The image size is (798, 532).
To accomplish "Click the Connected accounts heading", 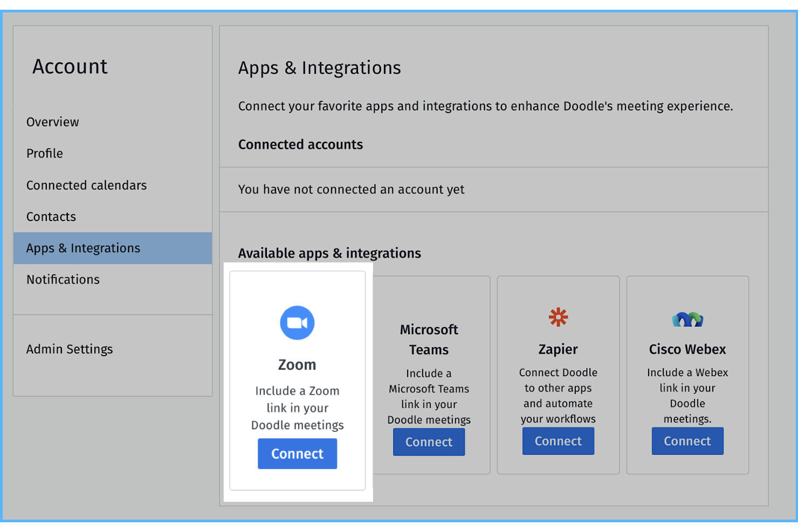I will pos(301,144).
